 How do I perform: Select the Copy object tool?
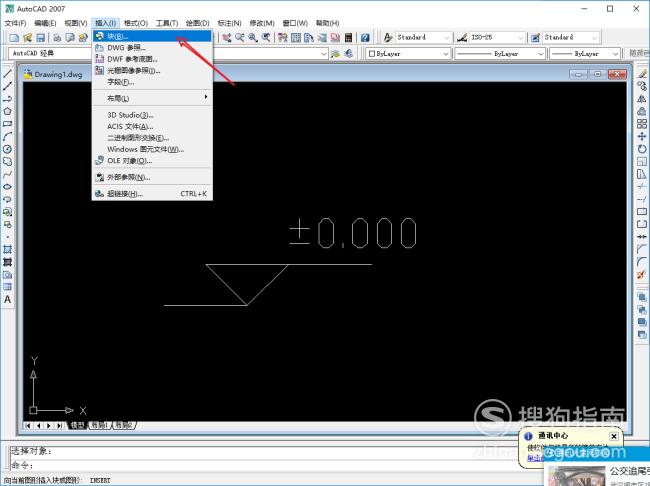(x=642, y=86)
